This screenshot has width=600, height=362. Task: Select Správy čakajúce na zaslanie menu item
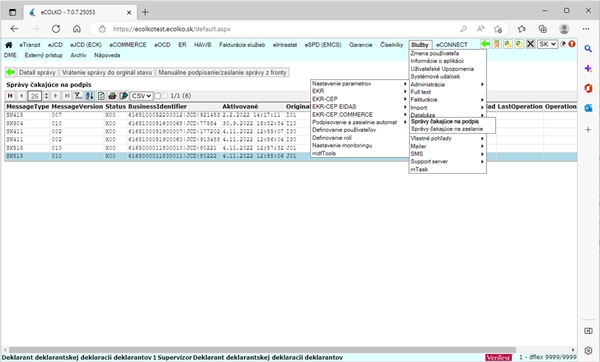447,129
